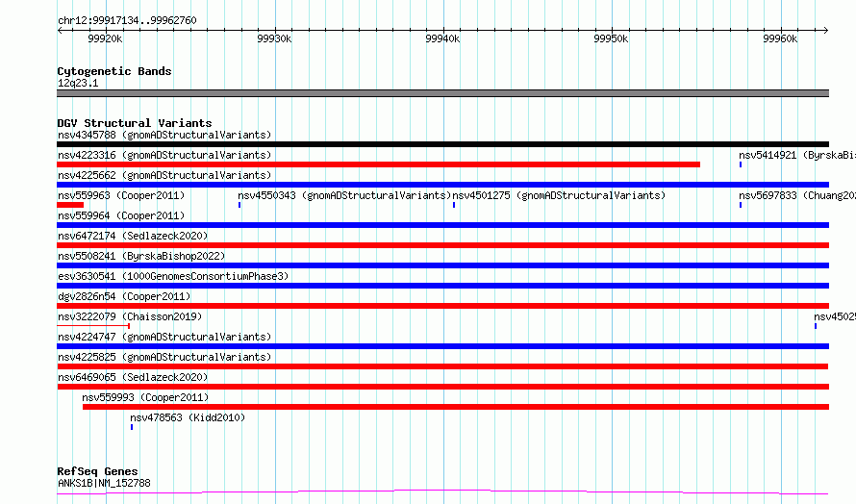The image size is (856, 504).
Task: Open the nsv559964 blue variant bar
Action: click(442, 225)
